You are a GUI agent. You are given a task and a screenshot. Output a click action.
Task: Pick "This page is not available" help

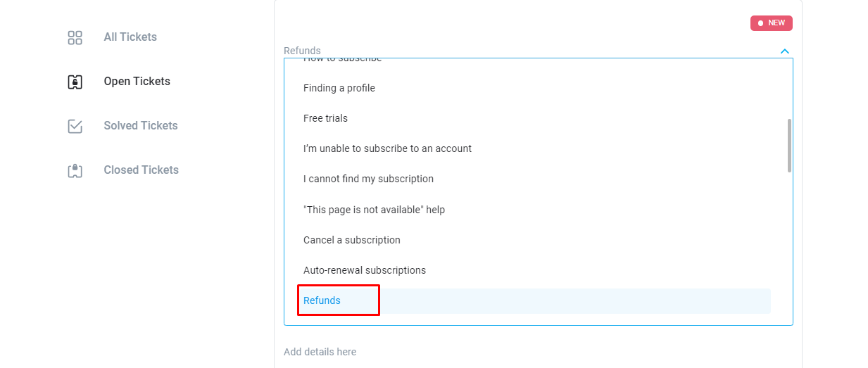(x=374, y=210)
